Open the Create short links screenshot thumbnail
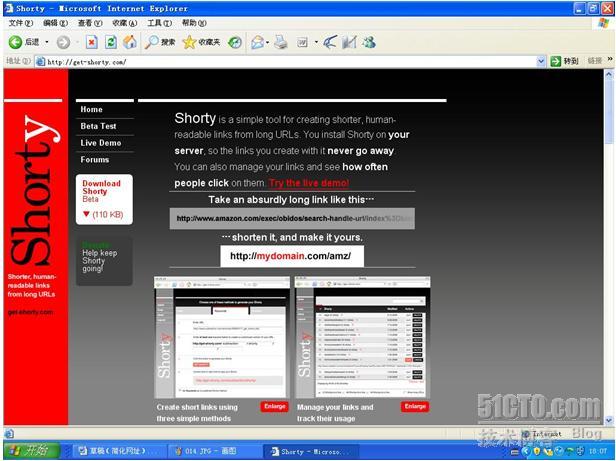This screenshot has height=461, width=616. pos(222,338)
